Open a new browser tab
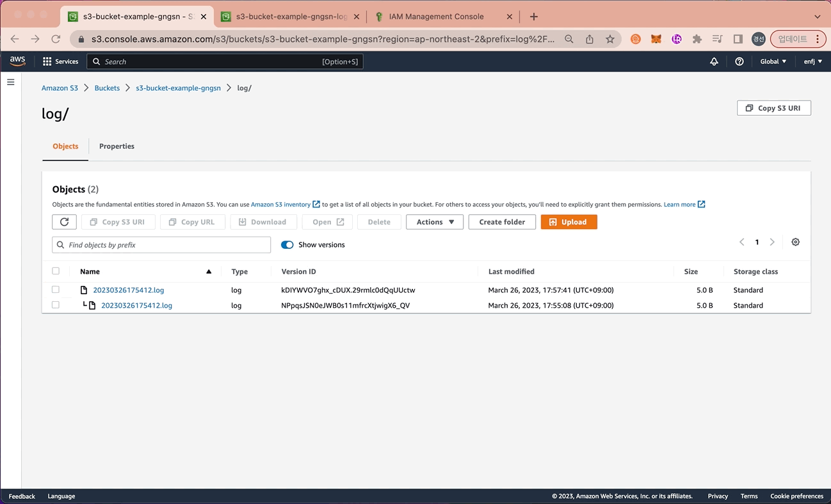Viewport: 831px width, 504px height. [x=534, y=17]
